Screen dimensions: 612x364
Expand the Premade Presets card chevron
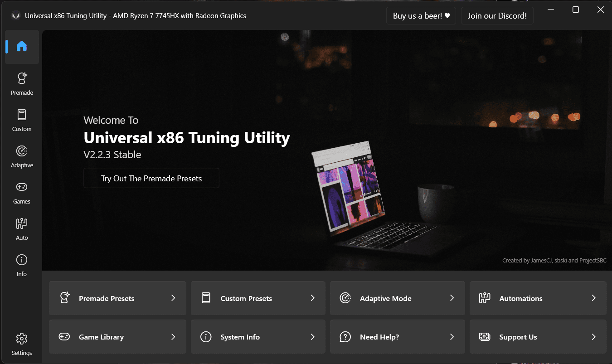click(x=173, y=298)
